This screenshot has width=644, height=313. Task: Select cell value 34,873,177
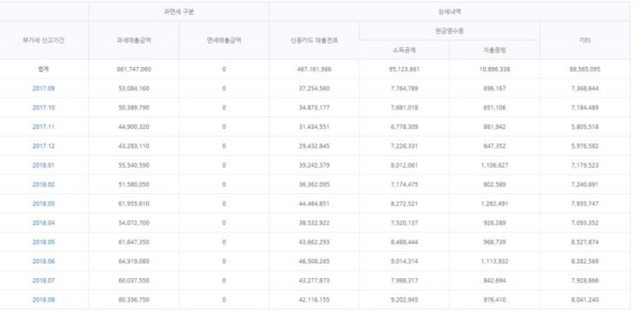click(x=314, y=108)
